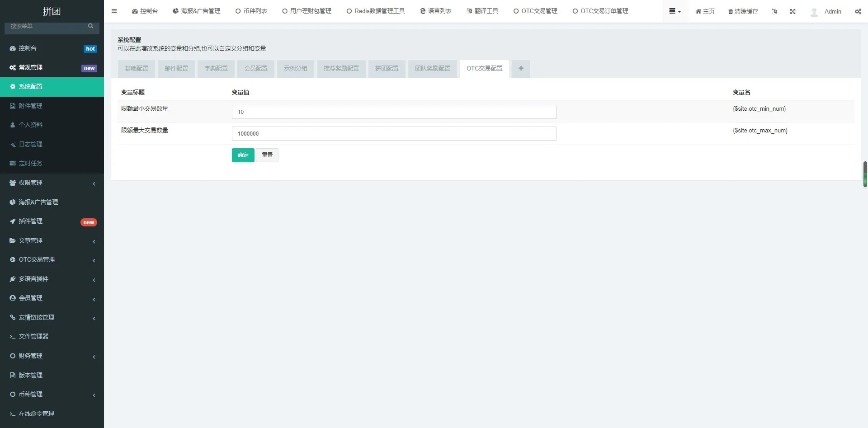Click the fullscreen expand icon
The image size is (868, 428).
point(793,11)
